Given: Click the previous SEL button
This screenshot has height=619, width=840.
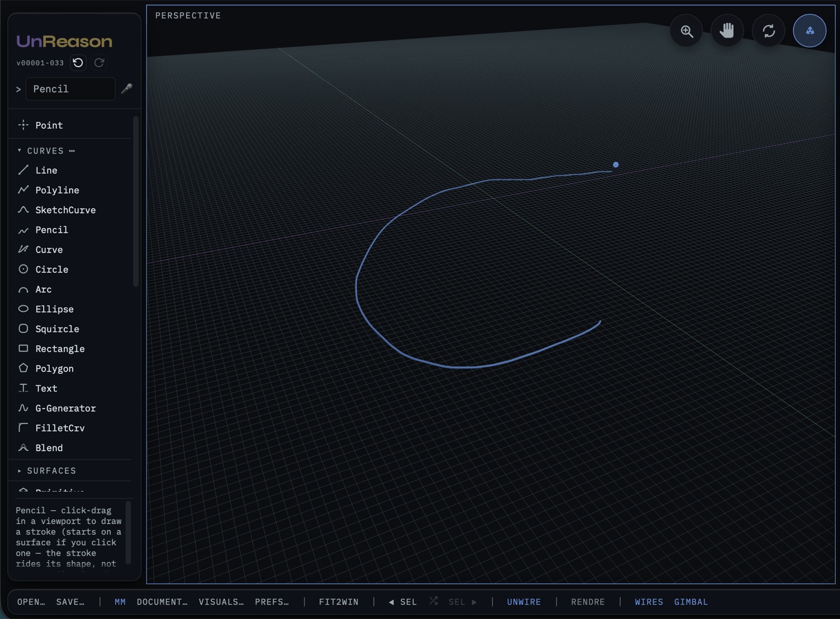Looking at the screenshot, I should [403, 602].
